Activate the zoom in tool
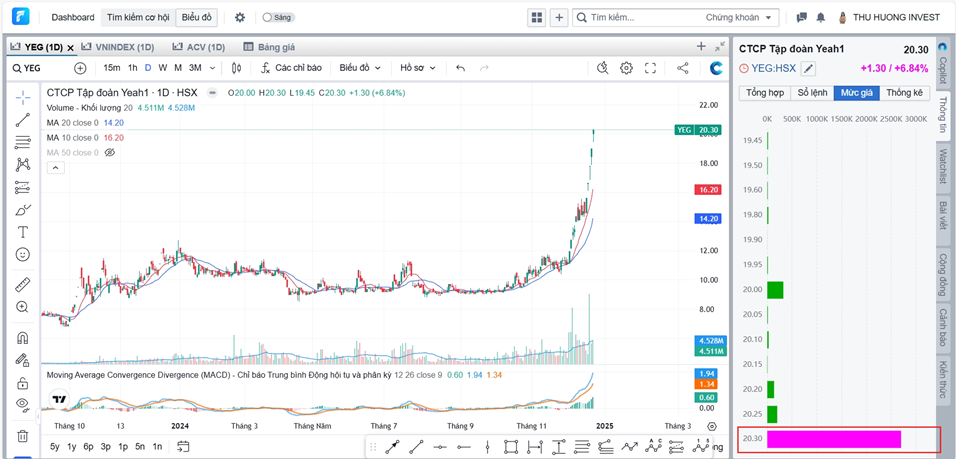 point(23,307)
